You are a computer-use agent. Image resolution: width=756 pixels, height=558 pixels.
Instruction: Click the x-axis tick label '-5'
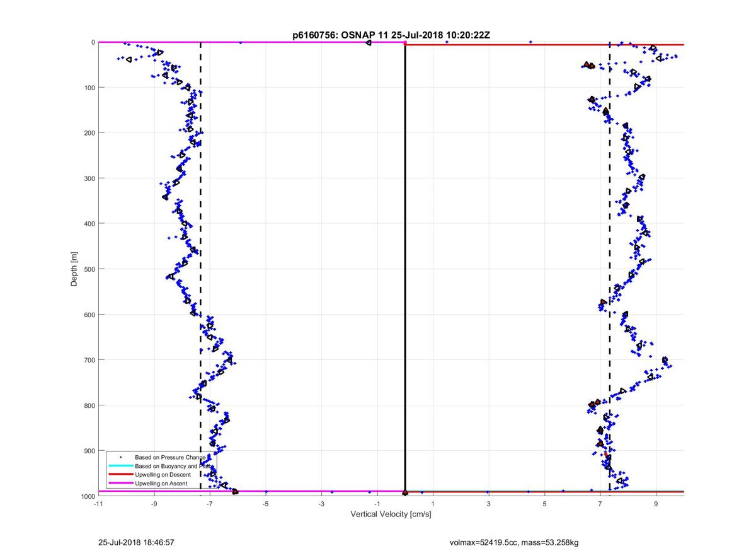click(265, 504)
